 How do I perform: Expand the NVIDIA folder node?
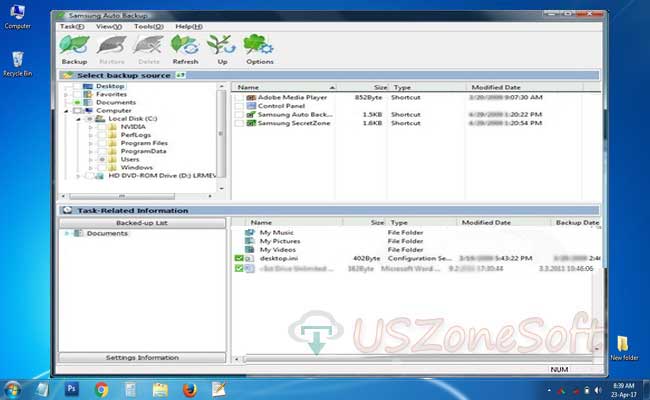91,127
